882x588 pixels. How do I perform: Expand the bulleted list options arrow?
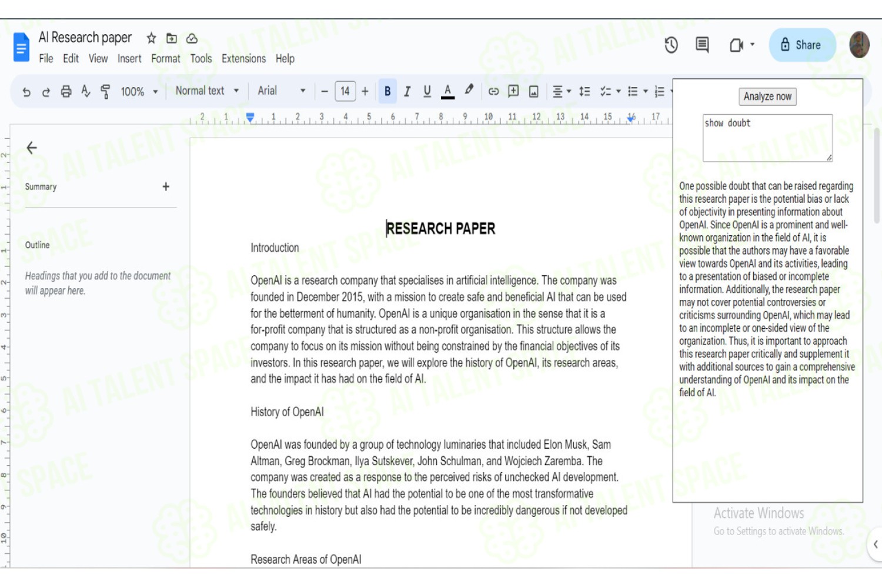point(646,92)
